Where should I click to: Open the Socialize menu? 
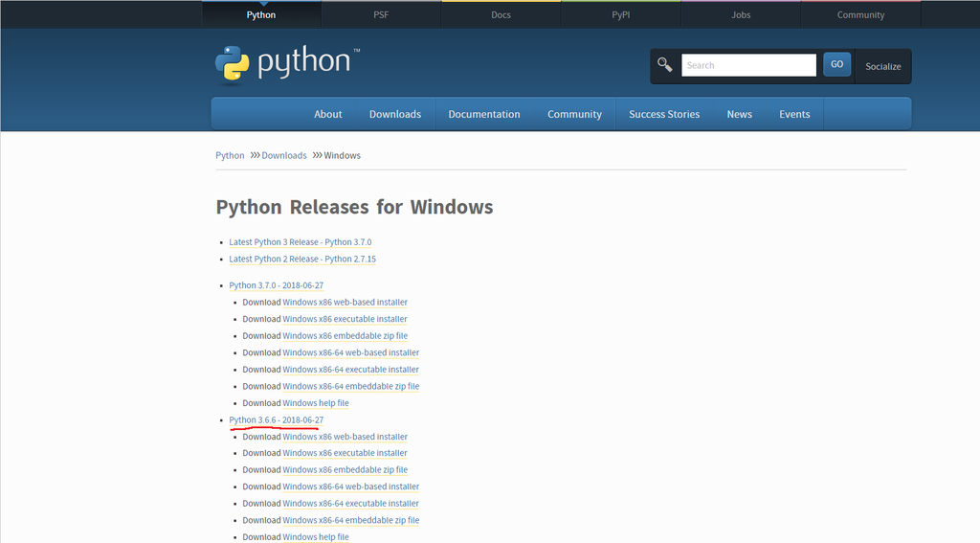pyautogui.click(x=882, y=66)
